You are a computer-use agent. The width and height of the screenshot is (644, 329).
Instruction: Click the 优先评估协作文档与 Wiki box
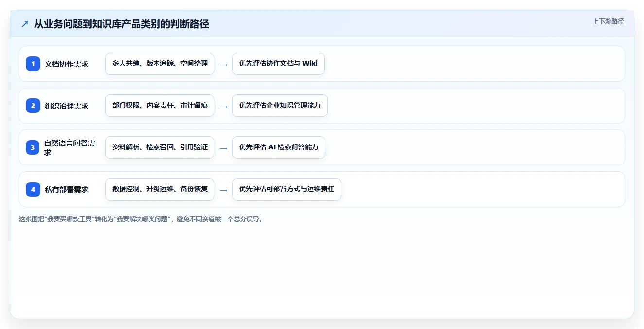pyautogui.click(x=278, y=64)
